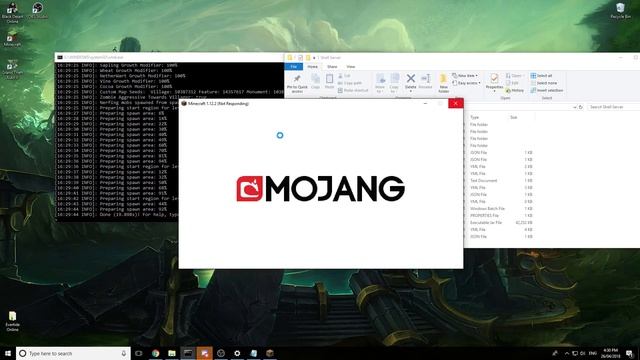
Task: Click the microphone icon in taskbar search
Action: point(124,353)
